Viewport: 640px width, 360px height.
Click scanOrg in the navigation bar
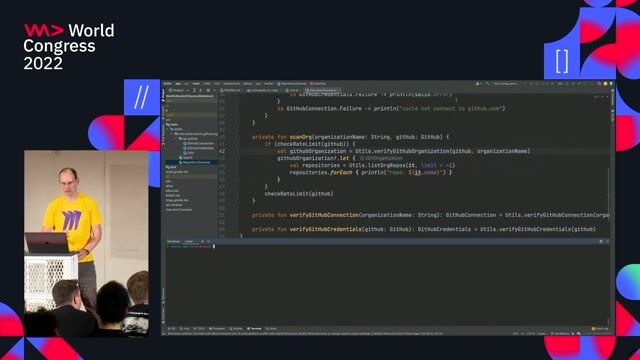point(317,84)
